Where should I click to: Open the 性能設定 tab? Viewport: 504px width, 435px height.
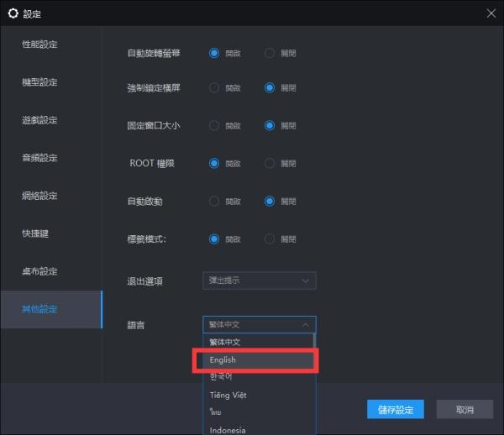pos(39,44)
